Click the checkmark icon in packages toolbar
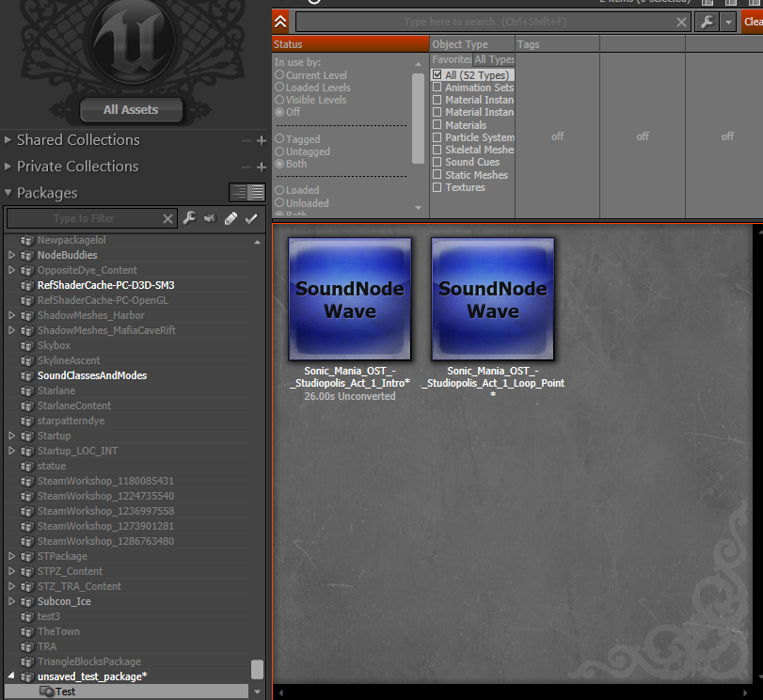Screen dimensions: 763x700 pos(251,218)
